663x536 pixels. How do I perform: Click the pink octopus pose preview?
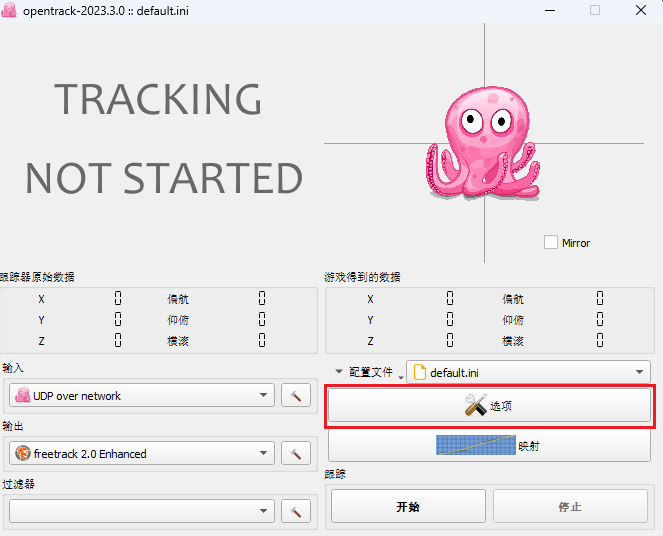(482, 143)
